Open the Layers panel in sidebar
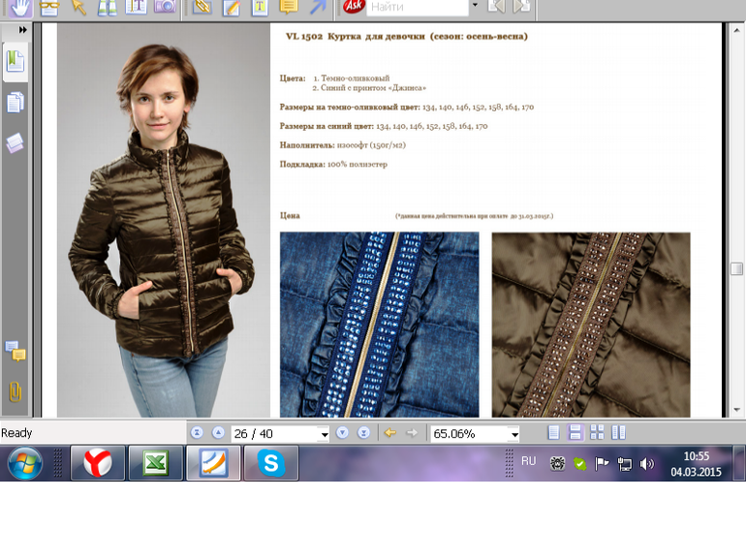Screen dimensions: 746x560 tap(16, 143)
